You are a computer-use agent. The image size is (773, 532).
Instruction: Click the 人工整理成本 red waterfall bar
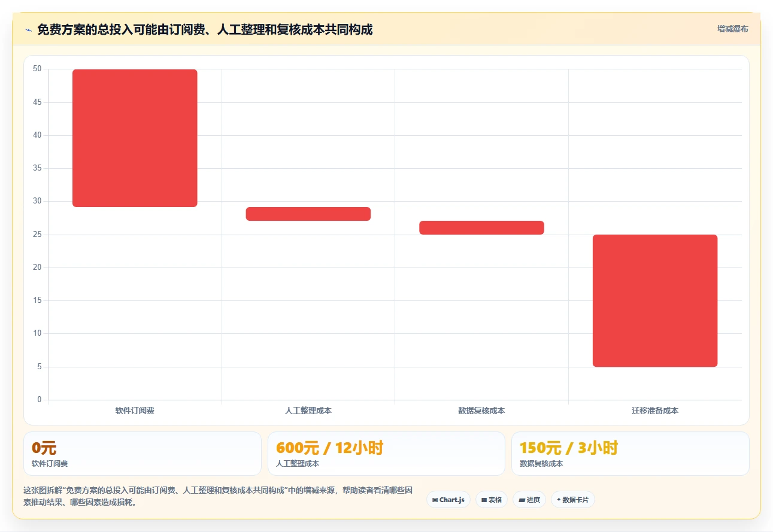tap(308, 214)
